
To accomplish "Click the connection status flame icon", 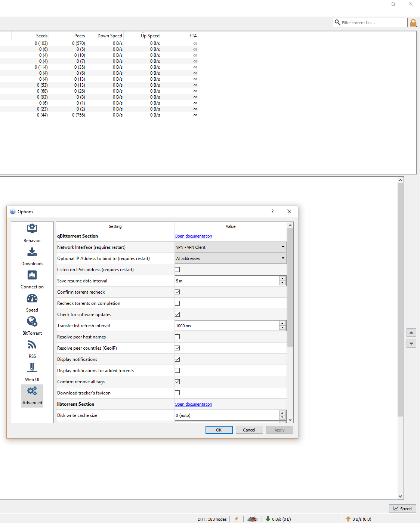I will [x=237, y=519].
